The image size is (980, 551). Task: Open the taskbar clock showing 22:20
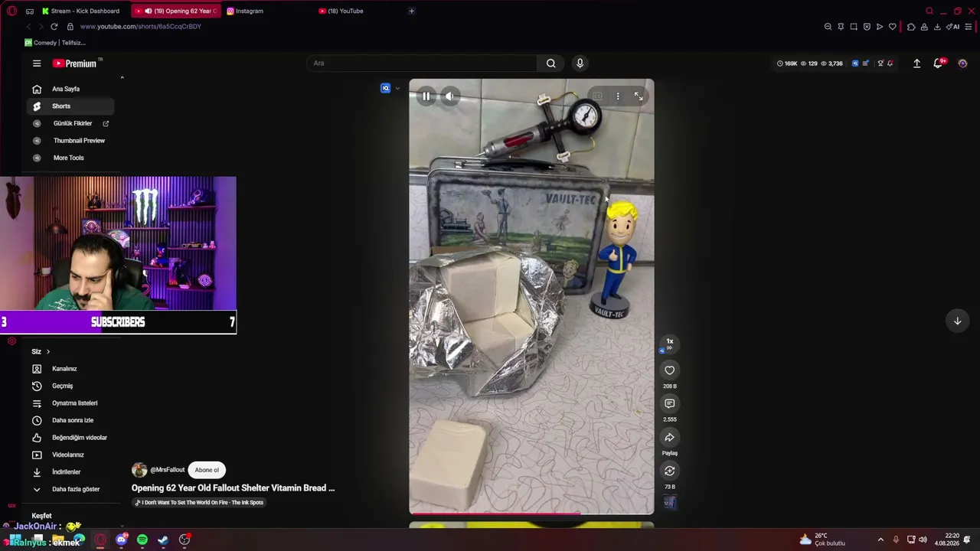click(946, 540)
